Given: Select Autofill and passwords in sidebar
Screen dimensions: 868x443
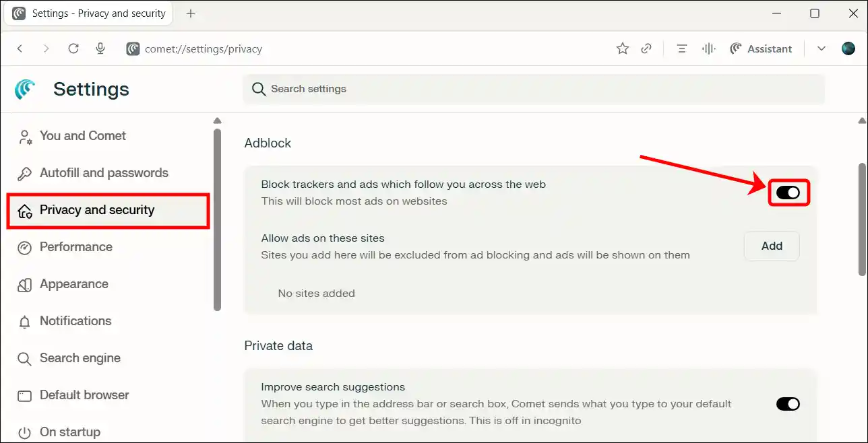Looking at the screenshot, I should pyautogui.click(x=104, y=173).
